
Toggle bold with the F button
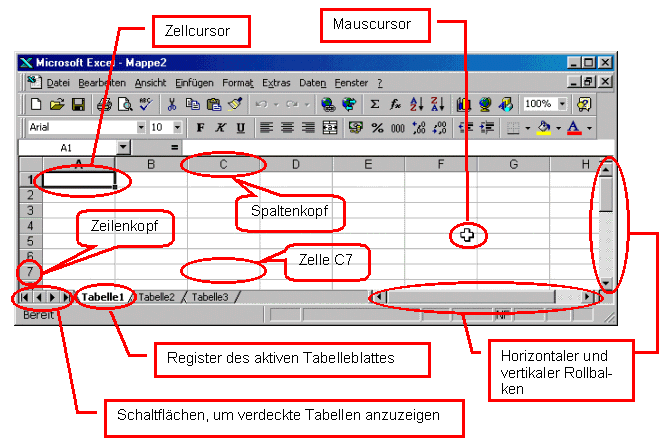pyautogui.click(x=200, y=127)
